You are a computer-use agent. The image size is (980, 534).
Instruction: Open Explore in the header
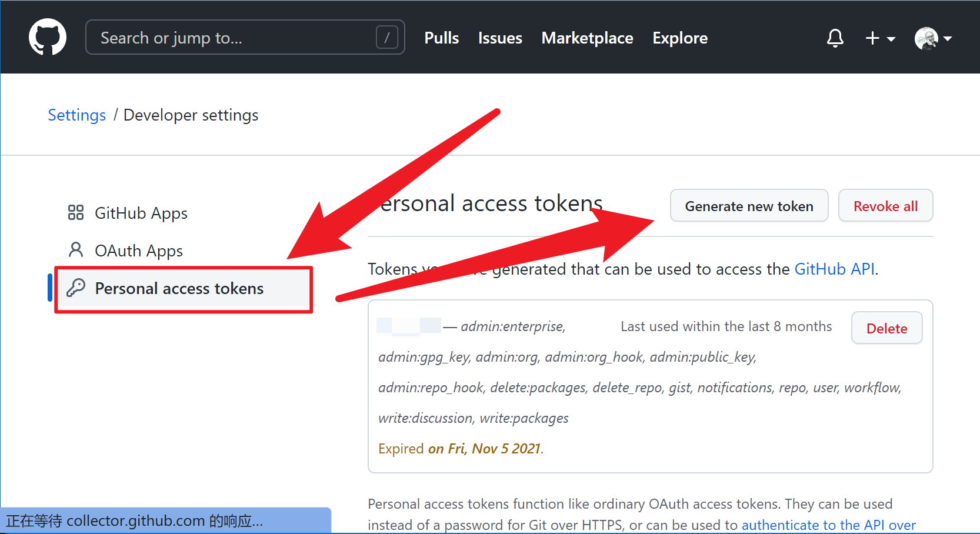pos(680,38)
